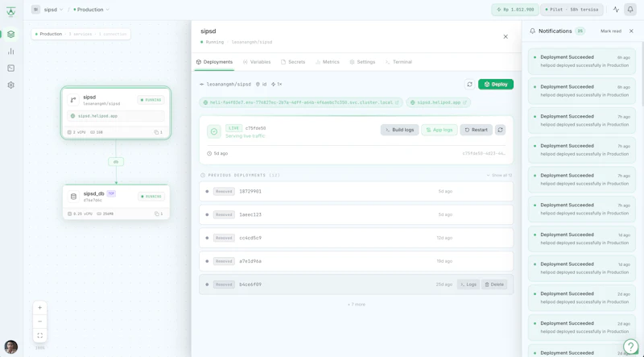Click the live deployment ID c75fde50

tap(255, 128)
